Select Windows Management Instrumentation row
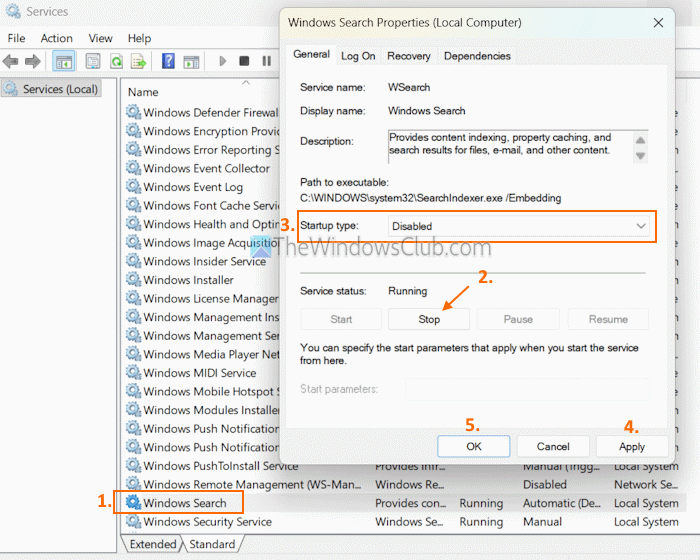 202,317
